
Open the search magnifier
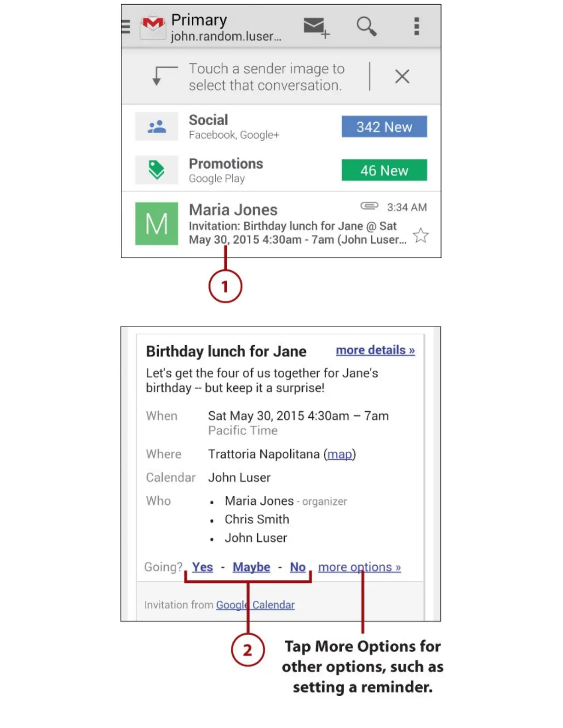tap(367, 26)
